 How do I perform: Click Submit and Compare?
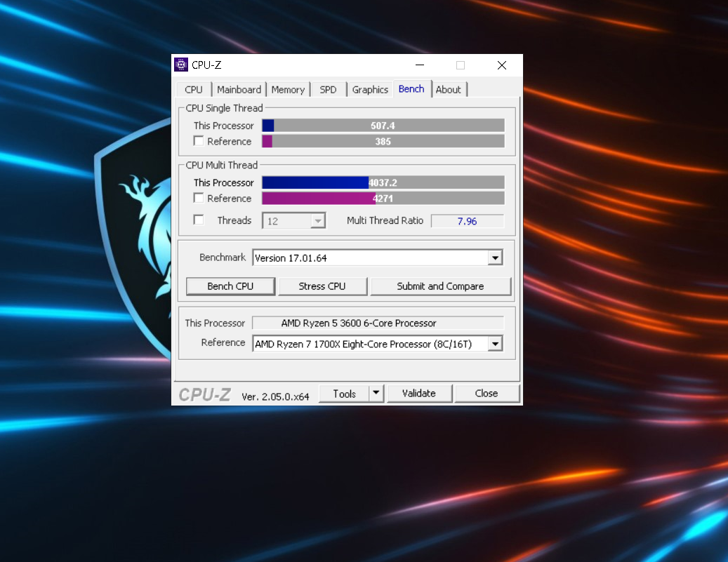[441, 286]
